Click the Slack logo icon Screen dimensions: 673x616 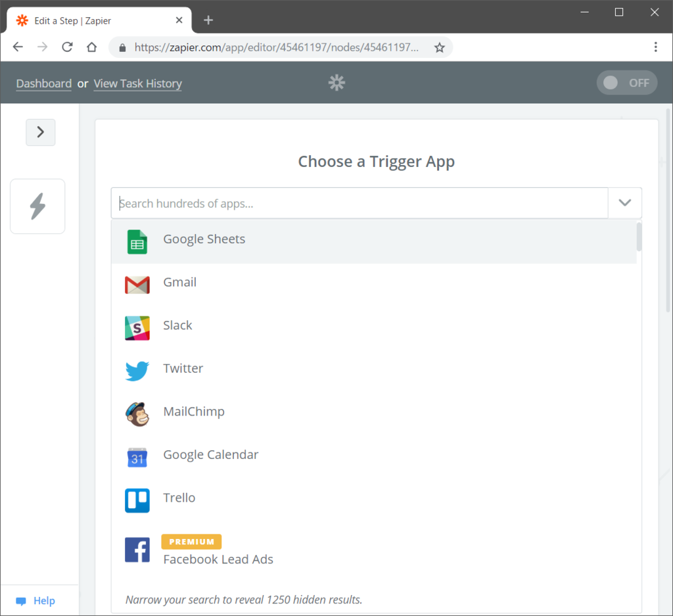[x=137, y=328]
